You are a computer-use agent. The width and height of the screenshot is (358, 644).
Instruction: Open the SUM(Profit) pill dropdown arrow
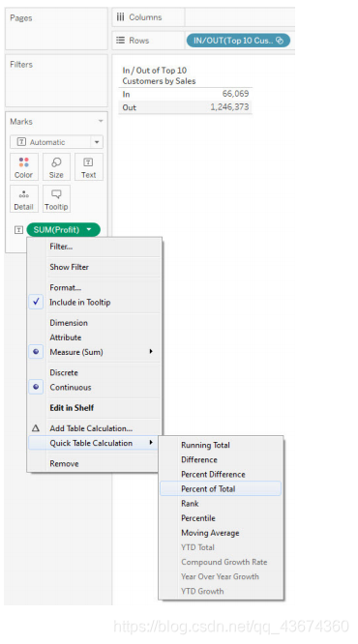point(89,229)
